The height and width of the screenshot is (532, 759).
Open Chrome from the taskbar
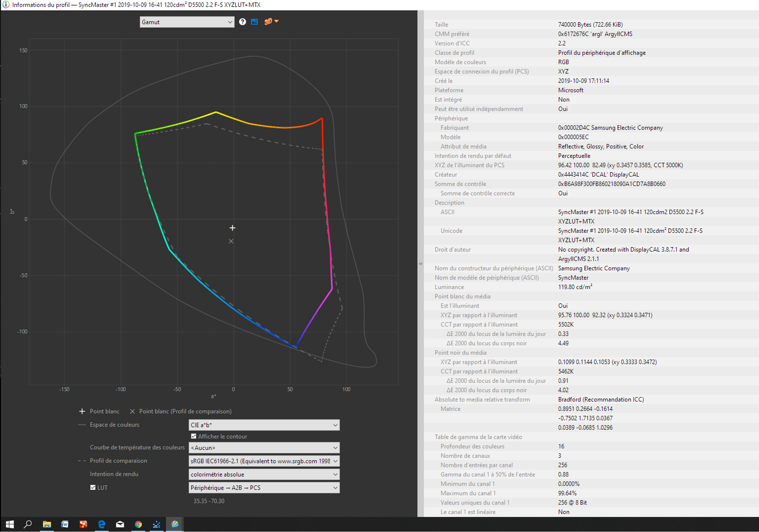click(x=138, y=524)
